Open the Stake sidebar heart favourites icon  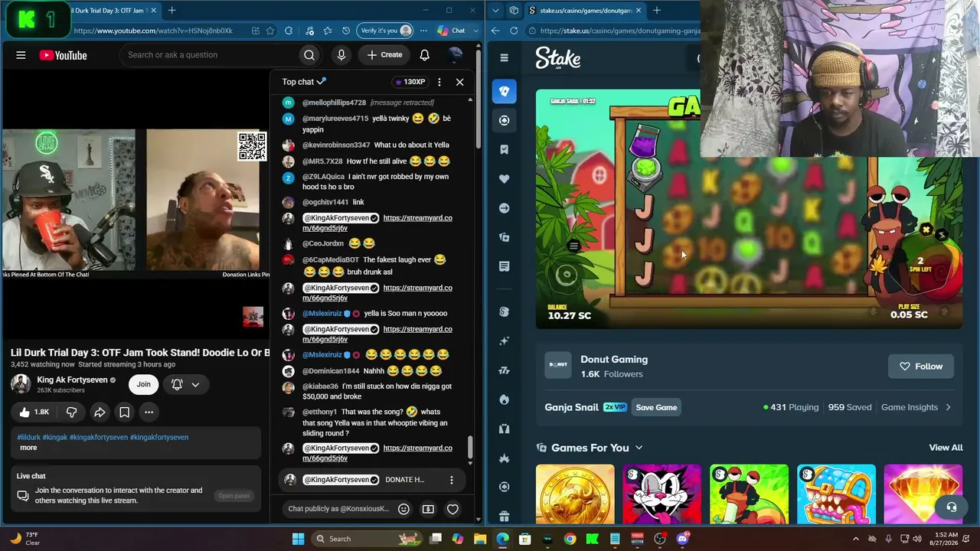504,179
